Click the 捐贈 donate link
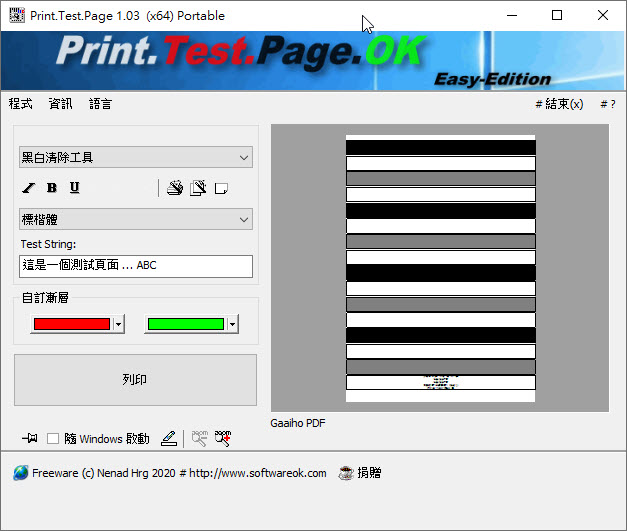Viewport: 627px width, 531px height. click(x=369, y=473)
